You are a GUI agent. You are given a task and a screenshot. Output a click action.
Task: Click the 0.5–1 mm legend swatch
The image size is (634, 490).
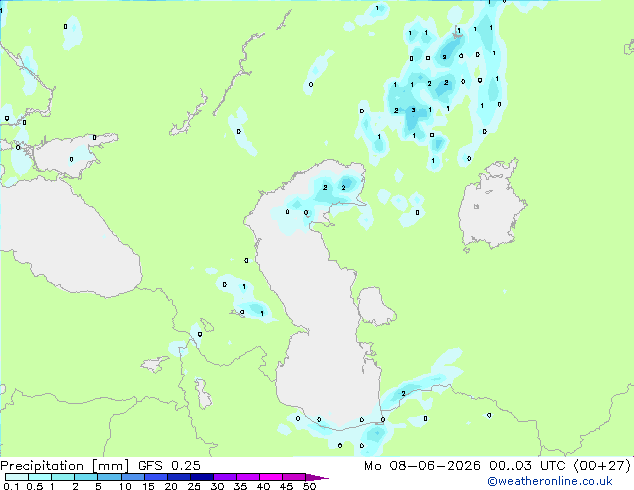click(40, 477)
